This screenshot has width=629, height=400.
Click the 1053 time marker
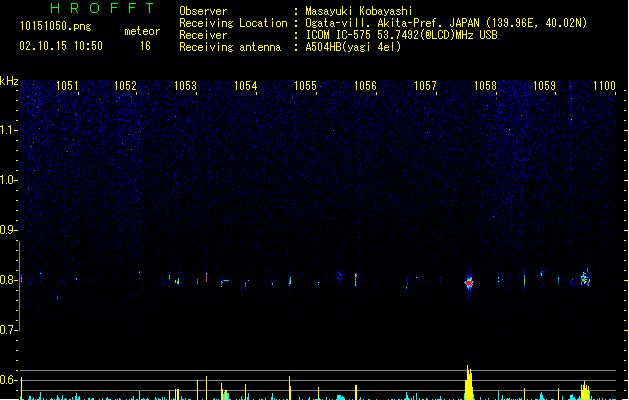point(185,86)
